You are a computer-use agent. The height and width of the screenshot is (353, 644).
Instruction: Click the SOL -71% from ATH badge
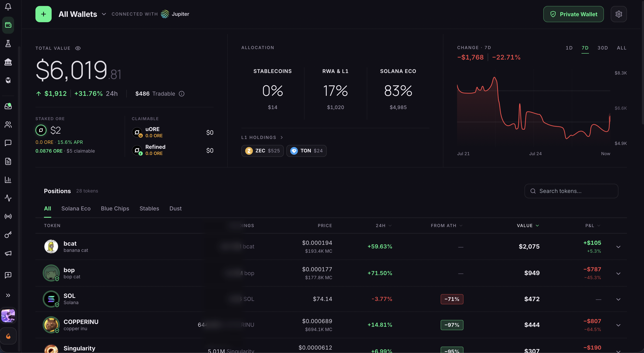tap(452, 299)
